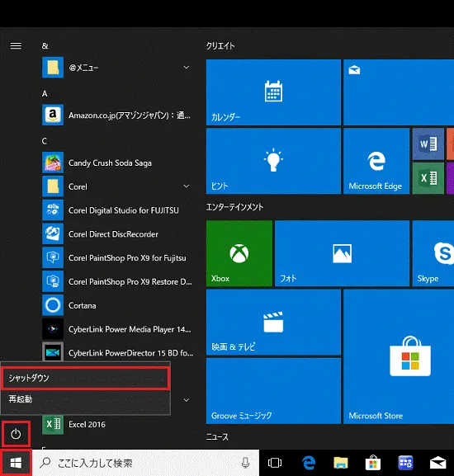Click the Word tile icon
This screenshot has width=454, height=476.
[428, 144]
